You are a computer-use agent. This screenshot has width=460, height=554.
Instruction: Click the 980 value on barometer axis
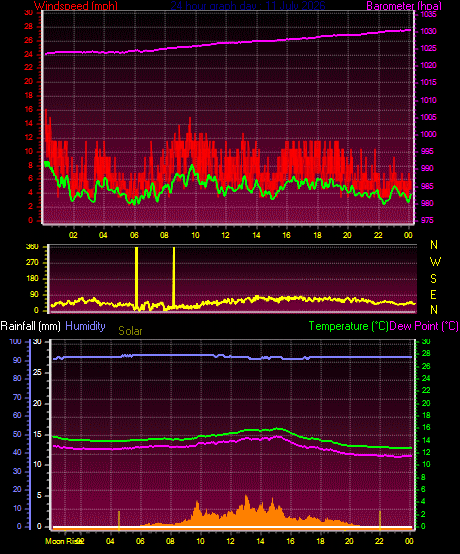[427, 203]
